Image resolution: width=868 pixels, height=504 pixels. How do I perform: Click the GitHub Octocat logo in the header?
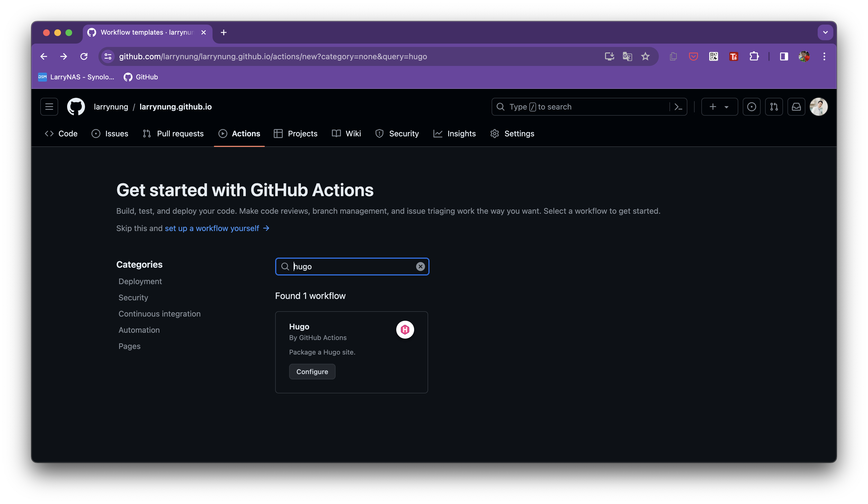[76, 107]
